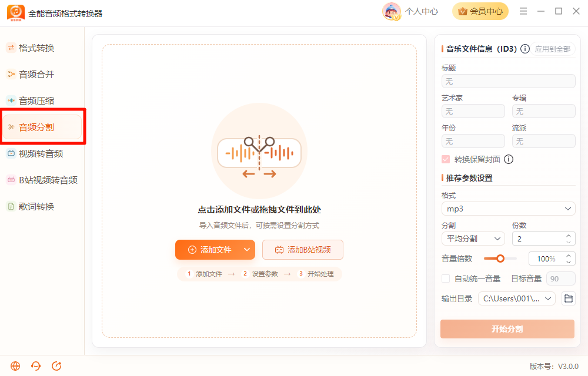Click the 开始分割 button
This screenshot has width=588, height=376.
[507, 329]
